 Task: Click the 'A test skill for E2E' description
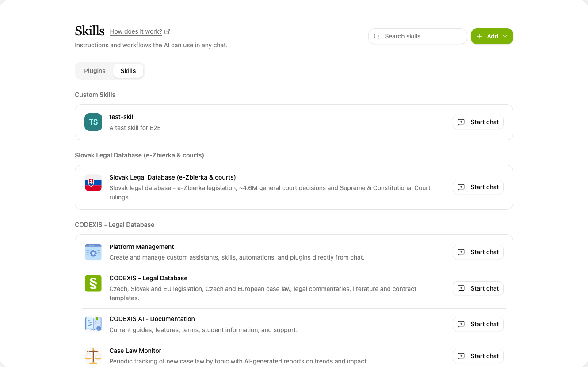point(135,128)
